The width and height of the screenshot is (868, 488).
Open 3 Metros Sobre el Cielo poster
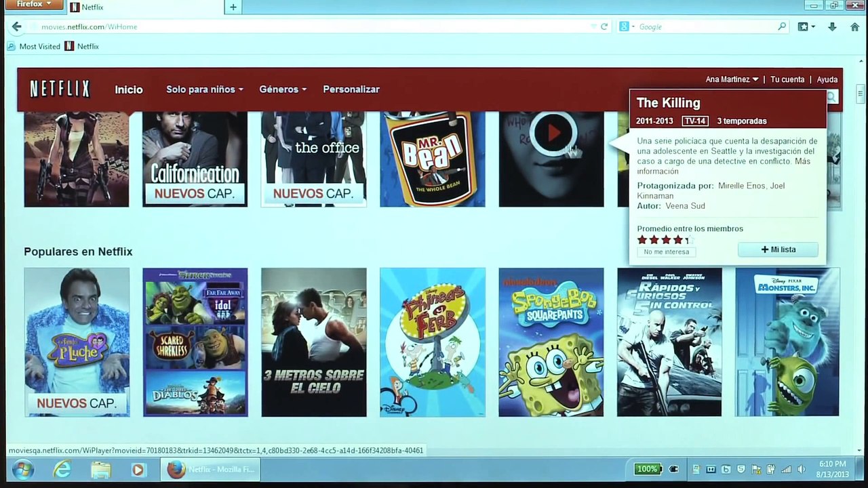(314, 342)
